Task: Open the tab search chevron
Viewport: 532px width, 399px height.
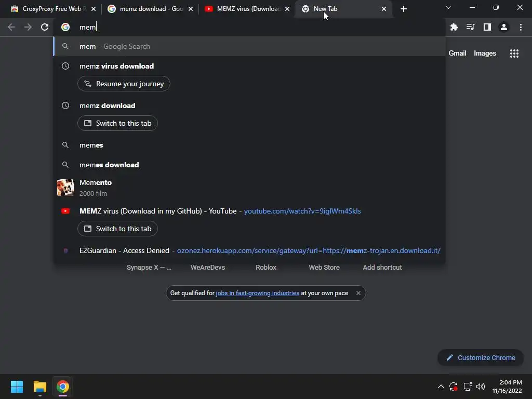Action: coord(448,7)
